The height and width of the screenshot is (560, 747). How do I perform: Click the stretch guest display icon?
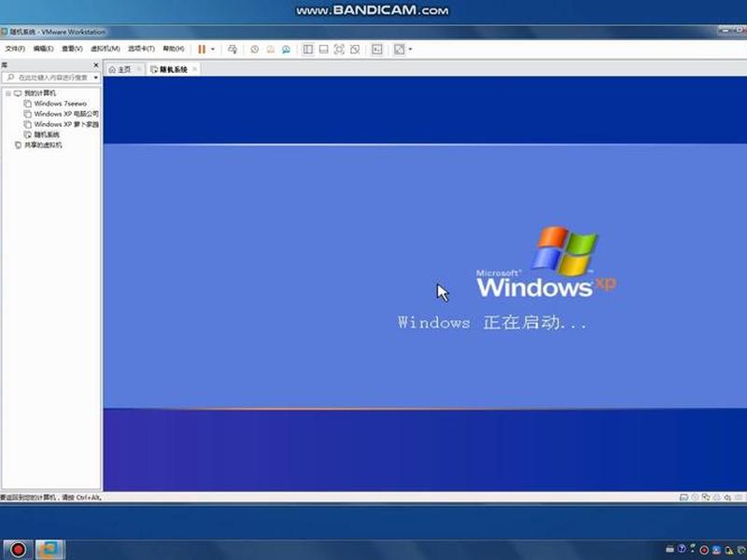tap(400, 49)
